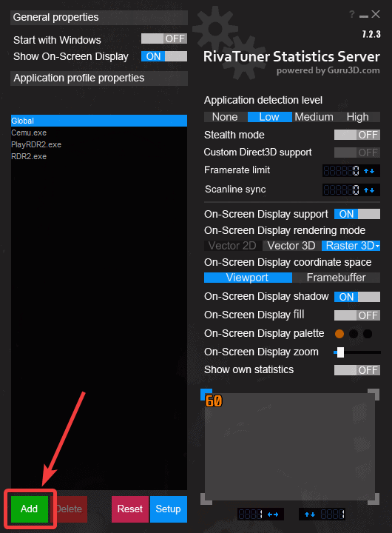Viewport: 392px width, 533px height.
Task: Click the Reset button
Action: [130, 509]
